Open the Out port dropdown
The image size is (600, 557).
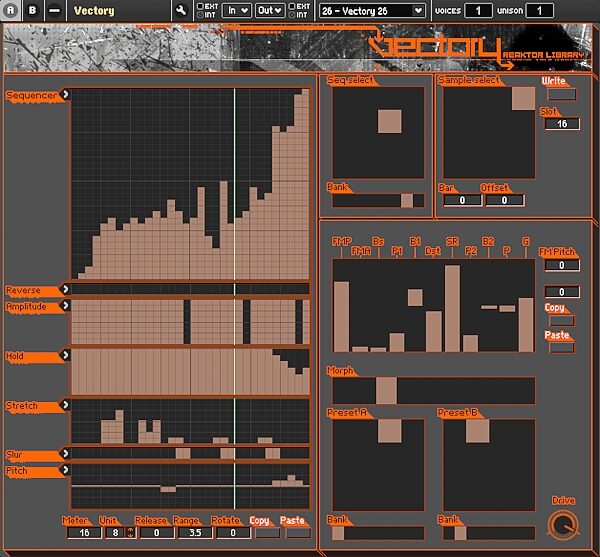tap(270, 10)
